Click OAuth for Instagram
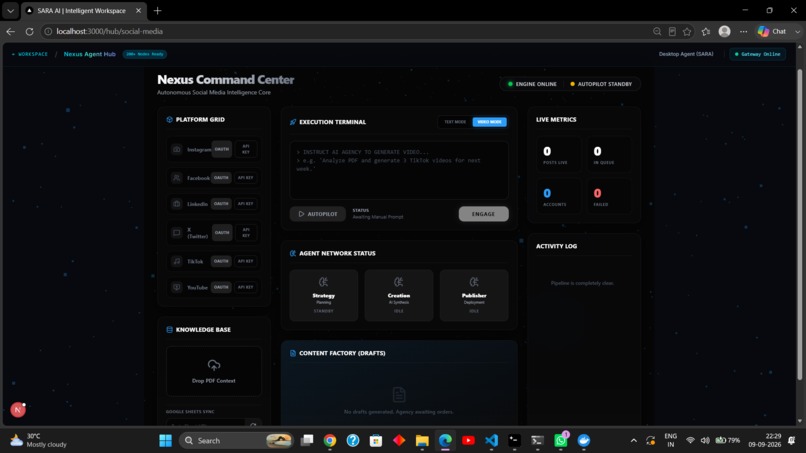 tap(222, 149)
